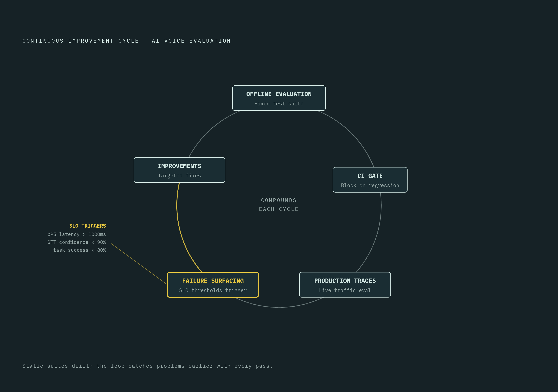Click 'Fixed test suite' subtitle

point(279,104)
